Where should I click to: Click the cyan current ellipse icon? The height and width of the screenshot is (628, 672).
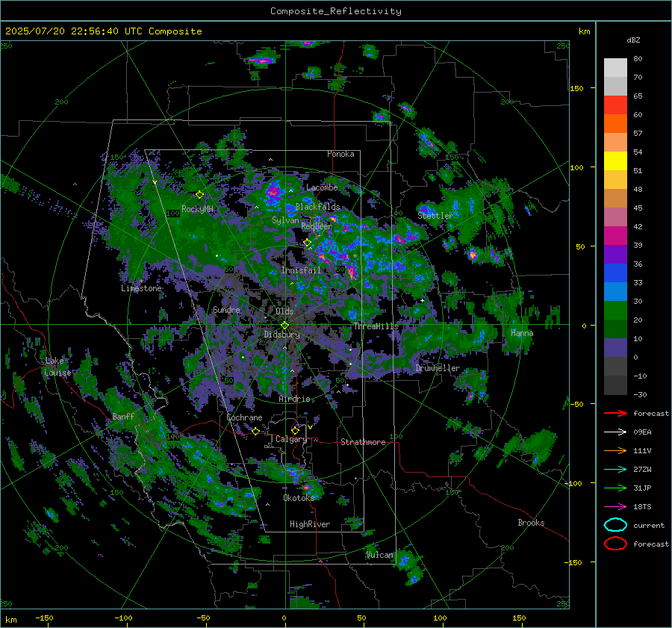coord(615,525)
